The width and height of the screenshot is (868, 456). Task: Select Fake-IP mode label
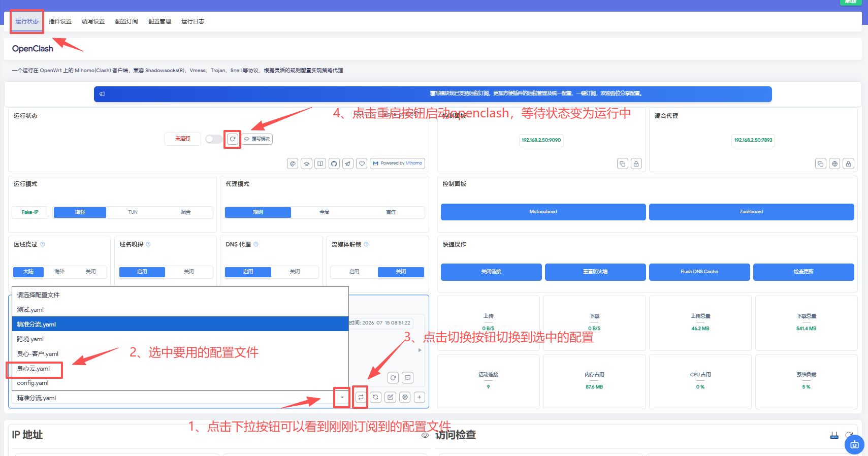coord(30,212)
